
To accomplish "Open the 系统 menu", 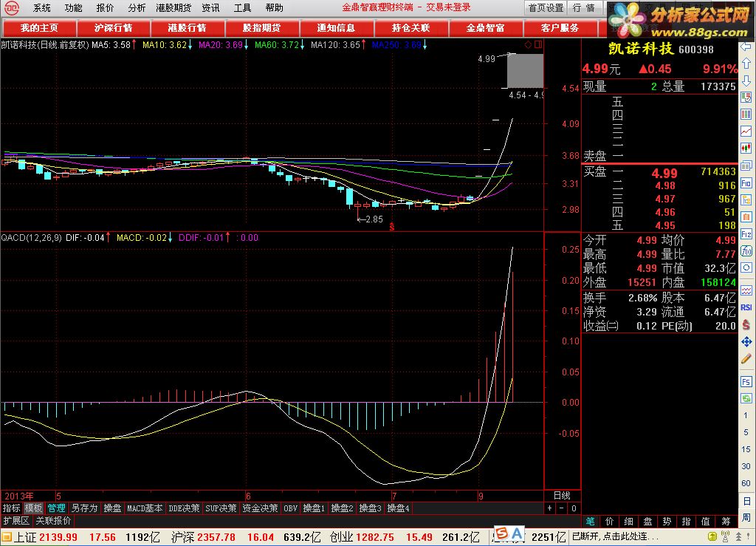I will click(x=41, y=7).
